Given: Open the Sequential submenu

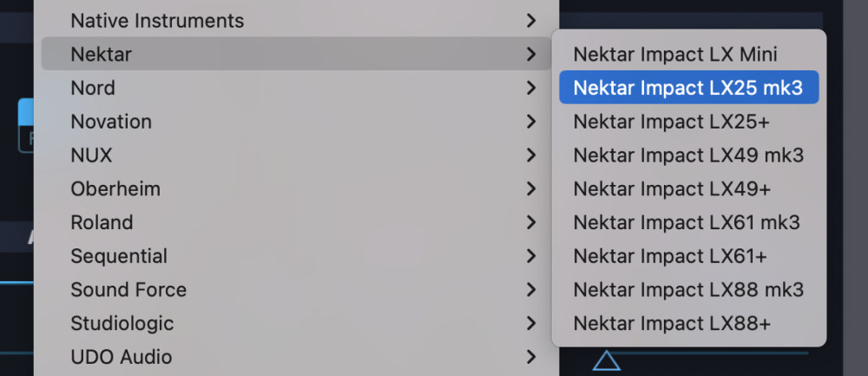Looking at the screenshot, I should [x=119, y=256].
